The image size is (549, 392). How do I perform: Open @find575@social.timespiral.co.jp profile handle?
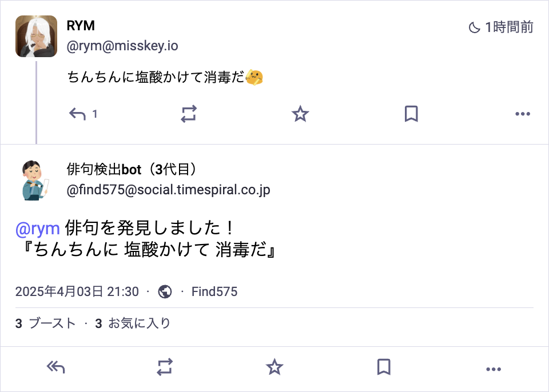[x=168, y=190]
